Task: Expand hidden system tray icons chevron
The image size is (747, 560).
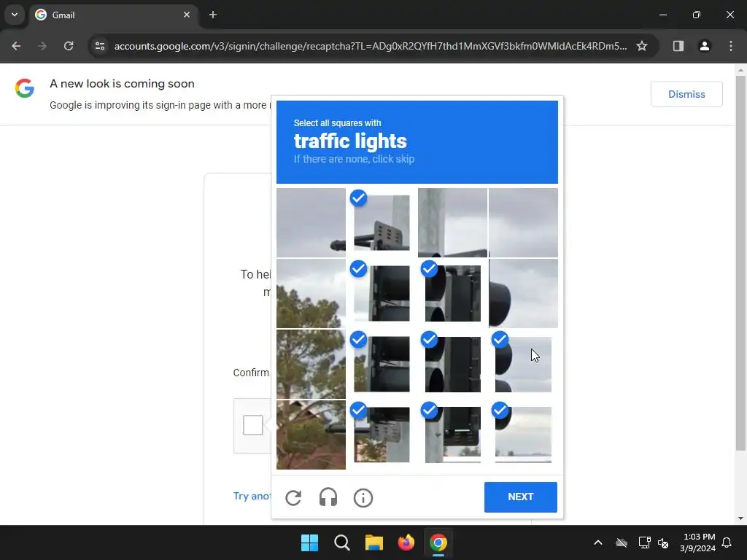Action: pyautogui.click(x=598, y=542)
